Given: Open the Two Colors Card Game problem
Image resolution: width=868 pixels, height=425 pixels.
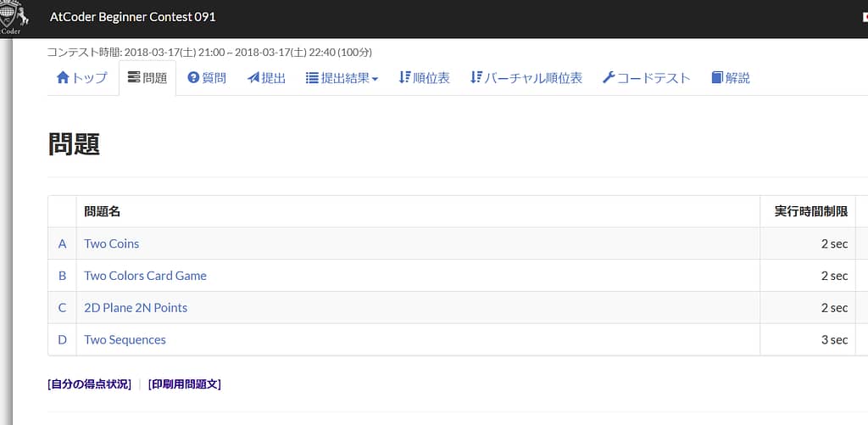Looking at the screenshot, I should click(145, 276).
